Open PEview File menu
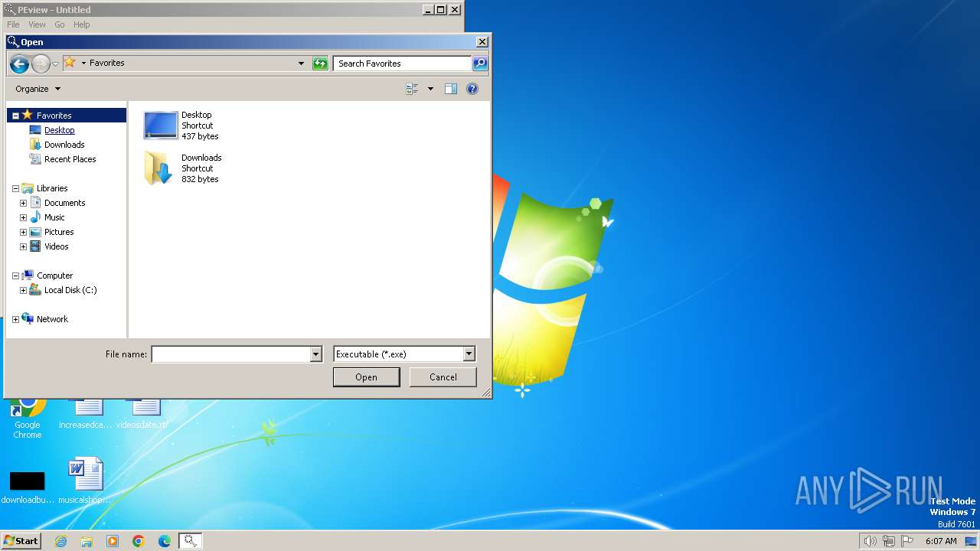Viewport: 980px width, 551px height. (x=13, y=24)
